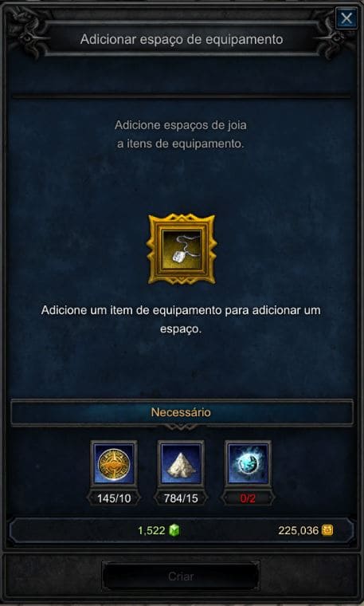This screenshot has width=364, height=606.
Task: Click the 784/15 quantity label
Action: (x=181, y=498)
